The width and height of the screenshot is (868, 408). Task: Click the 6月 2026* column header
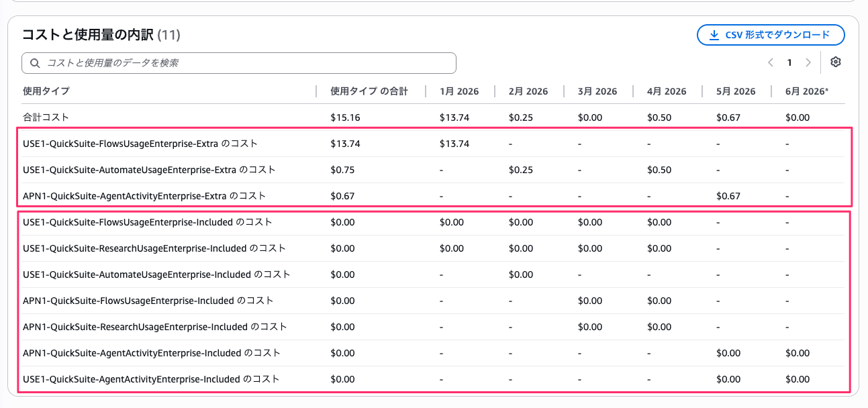[807, 91]
